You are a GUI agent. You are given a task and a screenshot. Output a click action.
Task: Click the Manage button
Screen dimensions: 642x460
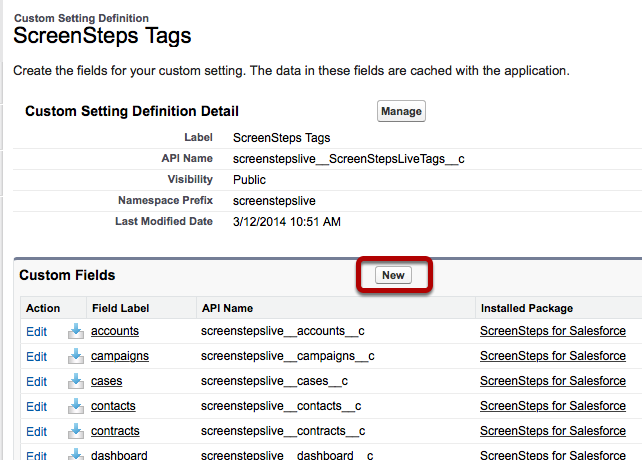pos(401,111)
